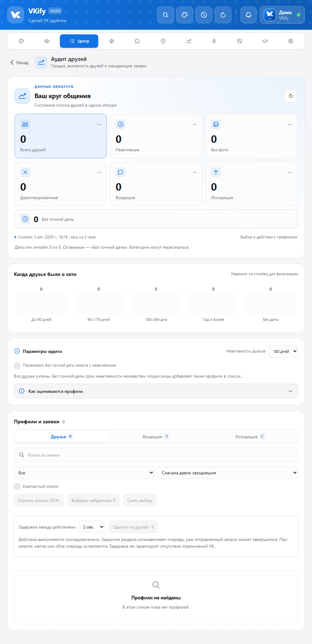Expand Как оцениваются профили
The image size is (312, 644).
[156, 391]
